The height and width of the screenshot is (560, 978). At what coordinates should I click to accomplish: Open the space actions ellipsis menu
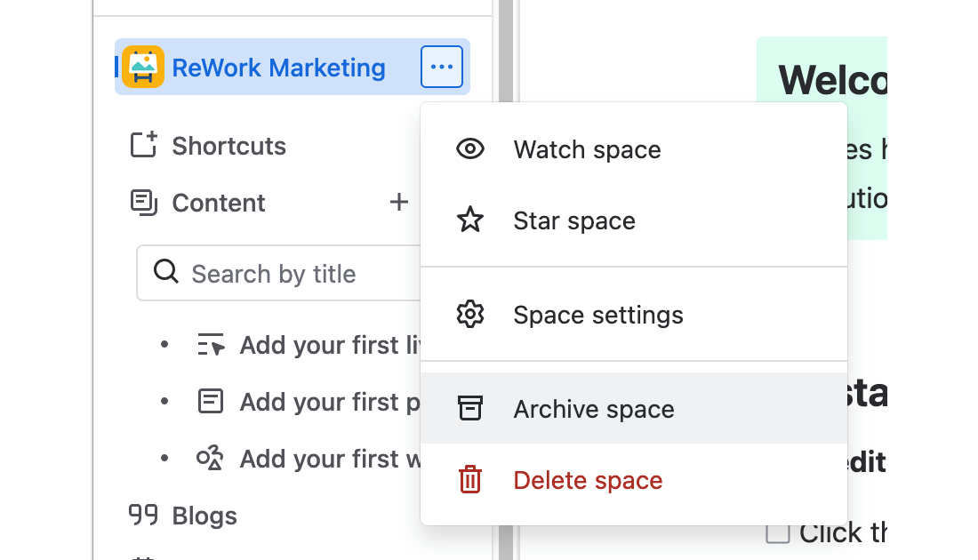[x=441, y=66]
